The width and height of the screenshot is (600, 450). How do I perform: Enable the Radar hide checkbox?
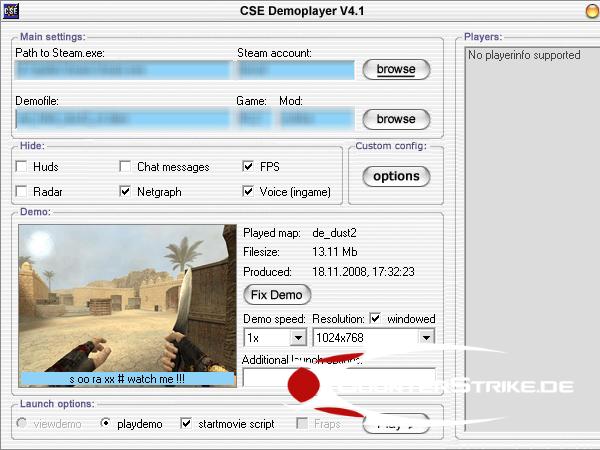coord(22,191)
